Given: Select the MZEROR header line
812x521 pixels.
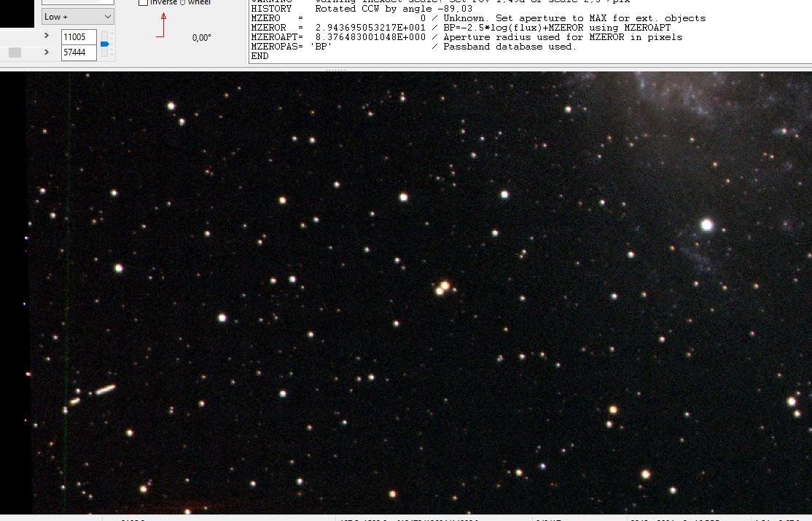Looking at the screenshot, I should click(x=461, y=28).
